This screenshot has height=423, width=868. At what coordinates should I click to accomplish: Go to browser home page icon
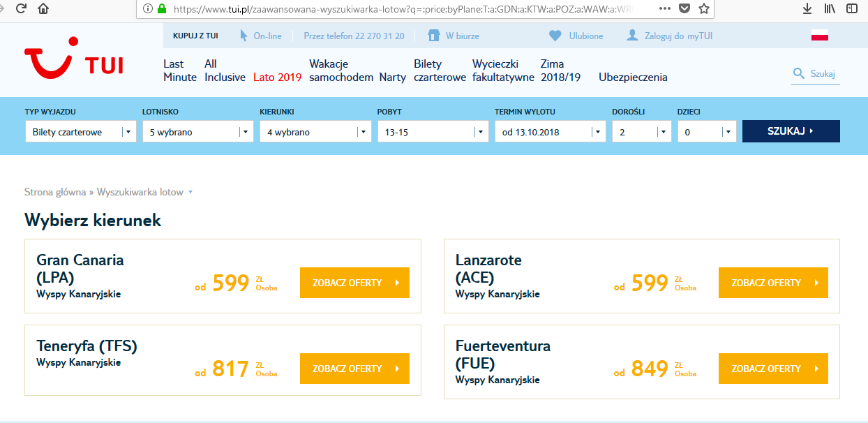(x=43, y=9)
